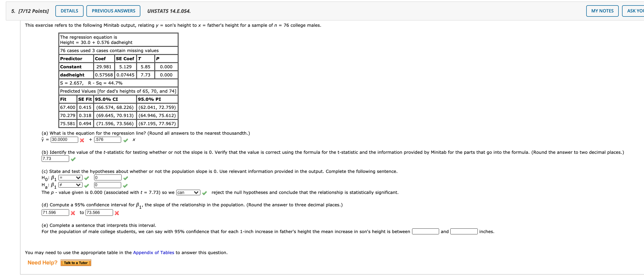Image resolution: width=644 pixels, height=277 pixels.
Task: Select the 30.0000 regression intercept field
Action: 64,139
